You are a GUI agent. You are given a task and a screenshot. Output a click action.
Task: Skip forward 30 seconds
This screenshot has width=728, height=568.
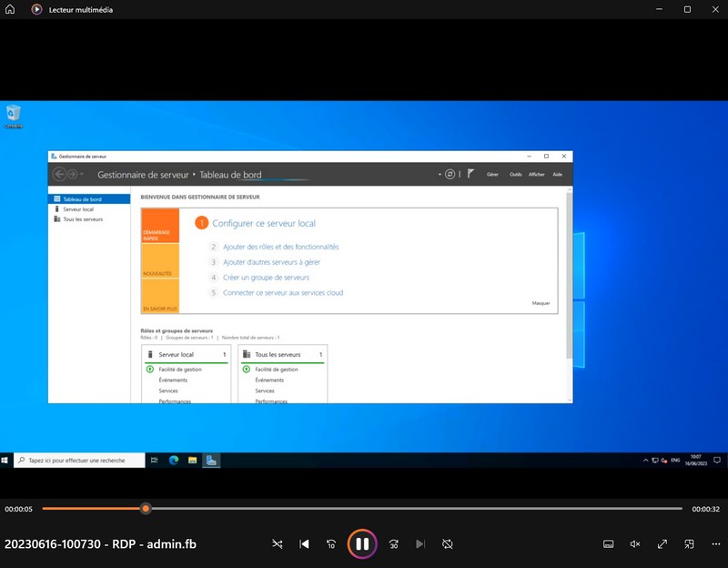(x=393, y=544)
